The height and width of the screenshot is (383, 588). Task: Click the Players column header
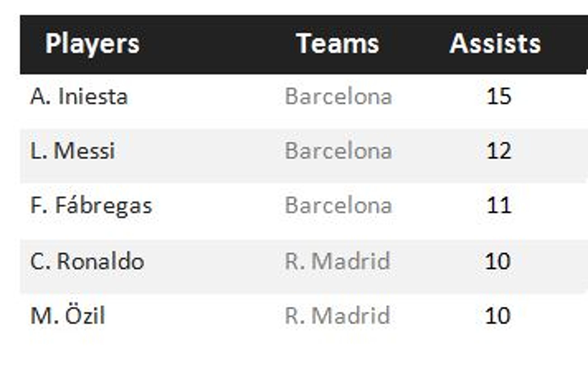92,44
